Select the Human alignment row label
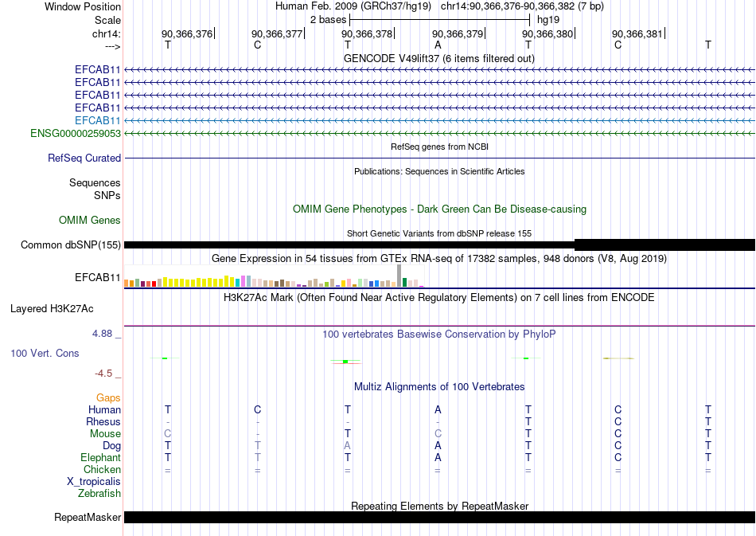Viewport: 756px width, 536px height. (104, 409)
